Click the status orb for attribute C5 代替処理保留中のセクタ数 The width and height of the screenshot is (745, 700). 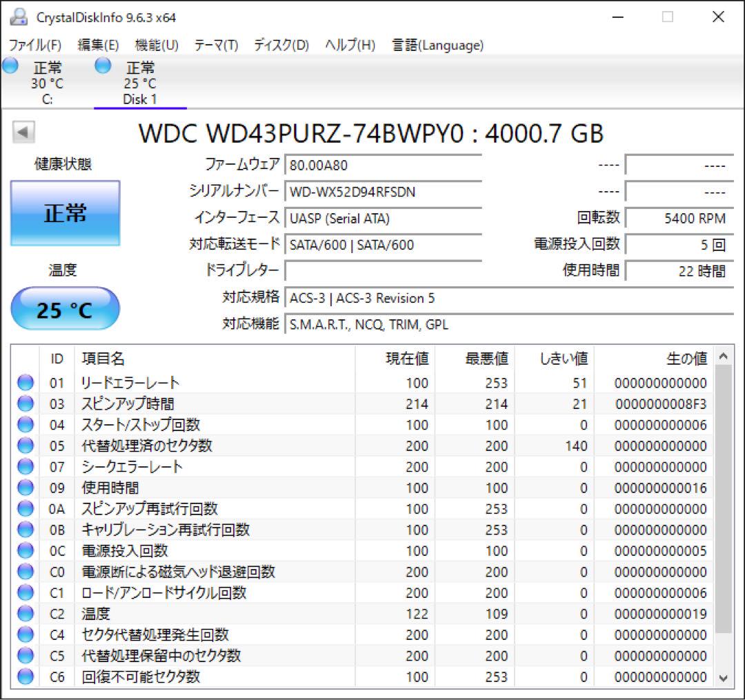tap(26, 656)
